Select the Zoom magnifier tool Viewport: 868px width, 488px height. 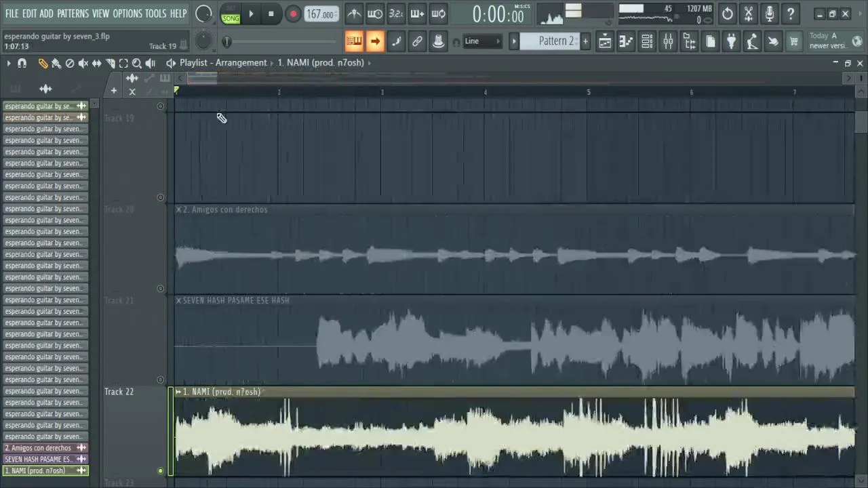[137, 63]
